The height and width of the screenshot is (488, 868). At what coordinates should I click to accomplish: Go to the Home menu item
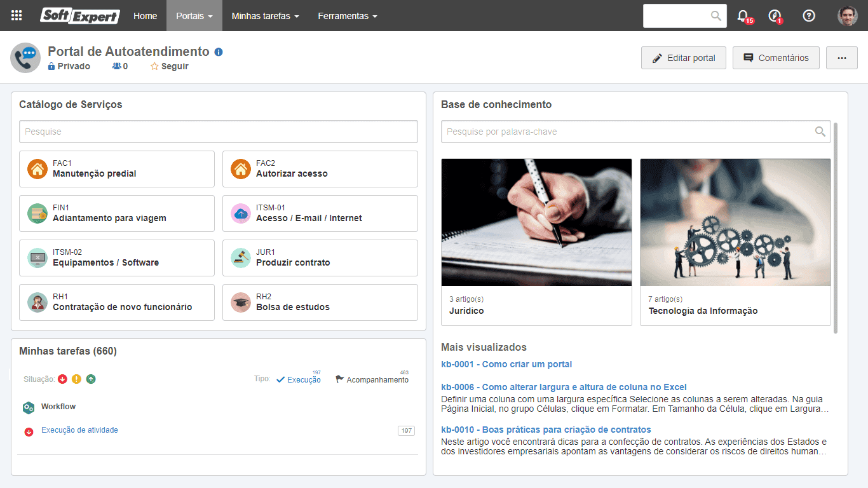145,16
